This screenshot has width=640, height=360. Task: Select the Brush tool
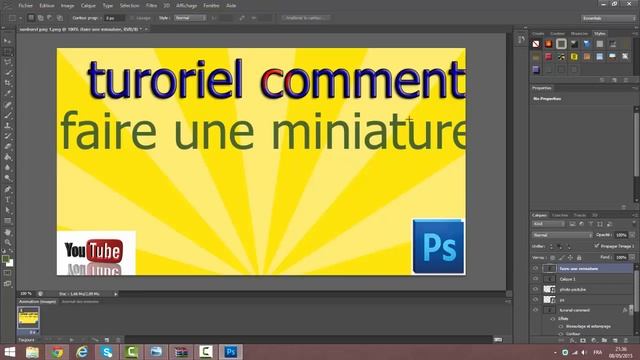click(7, 116)
